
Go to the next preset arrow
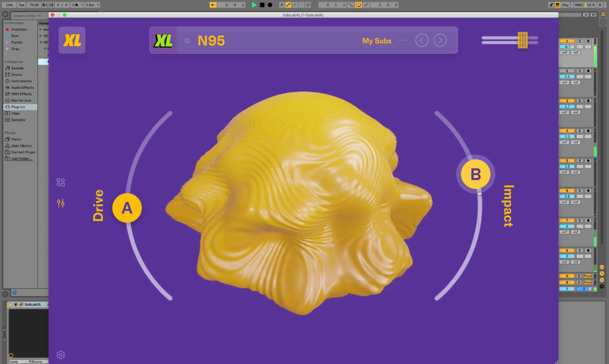coord(440,40)
